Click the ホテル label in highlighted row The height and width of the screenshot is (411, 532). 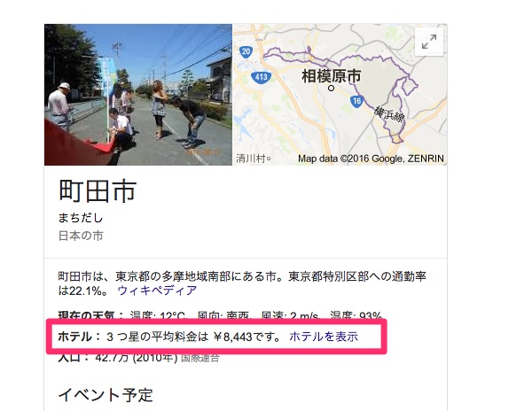point(75,337)
